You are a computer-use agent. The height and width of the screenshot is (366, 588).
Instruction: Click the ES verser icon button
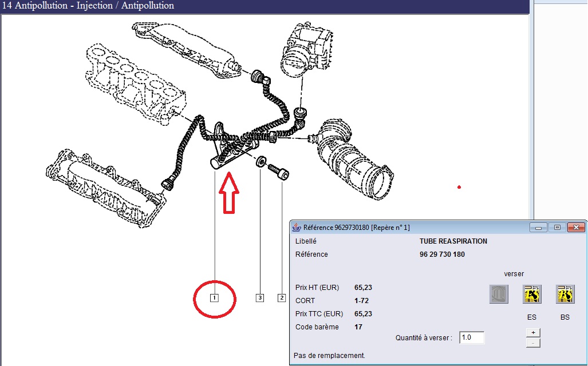click(x=531, y=294)
